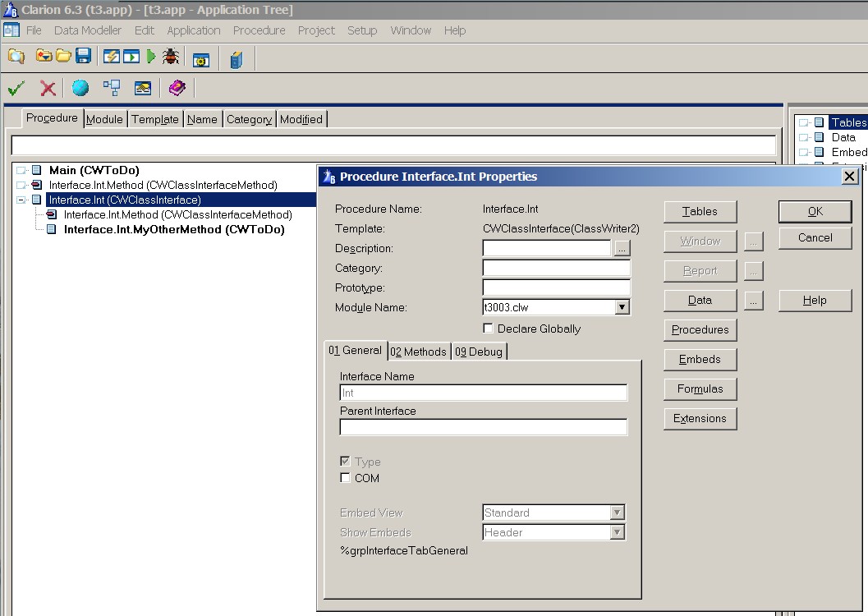This screenshot has height=616, width=868.
Task: Click the Extensions button
Action: click(x=700, y=418)
